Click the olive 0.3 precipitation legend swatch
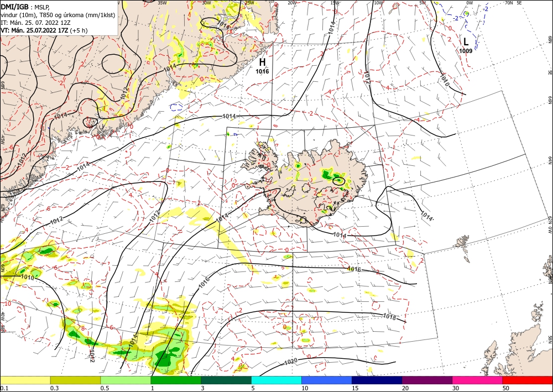This screenshot has width=553, height=392. [75, 380]
